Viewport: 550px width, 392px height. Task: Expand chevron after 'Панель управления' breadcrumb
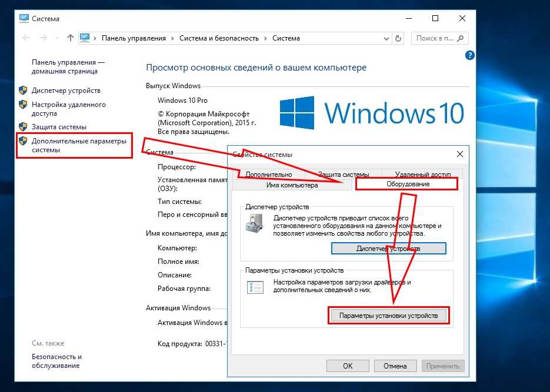pyautogui.click(x=172, y=39)
